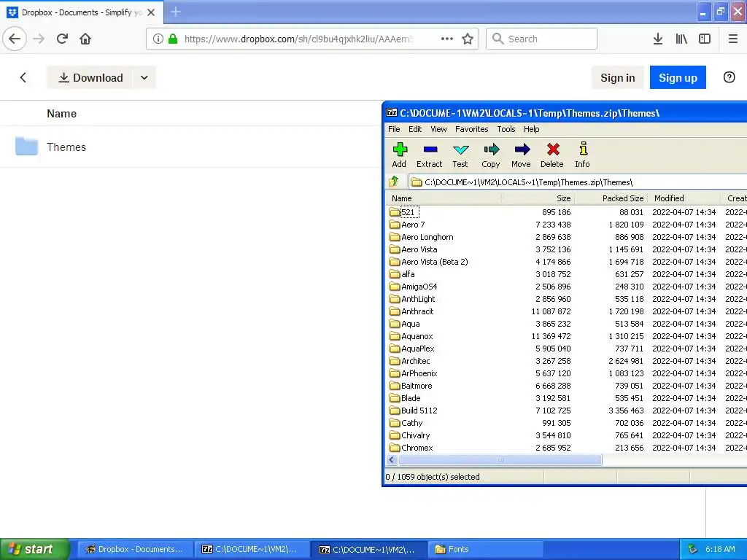Select the Build 5112 folder
The width and height of the screenshot is (747, 560).
click(x=419, y=410)
